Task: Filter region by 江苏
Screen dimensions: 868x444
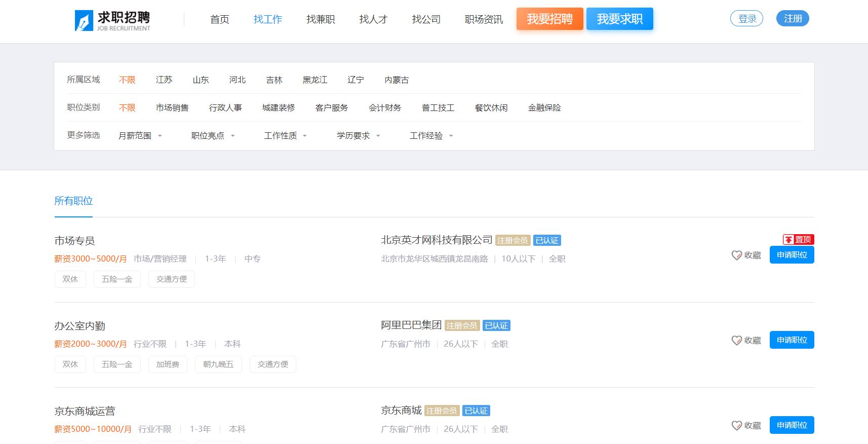Action: [164, 80]
